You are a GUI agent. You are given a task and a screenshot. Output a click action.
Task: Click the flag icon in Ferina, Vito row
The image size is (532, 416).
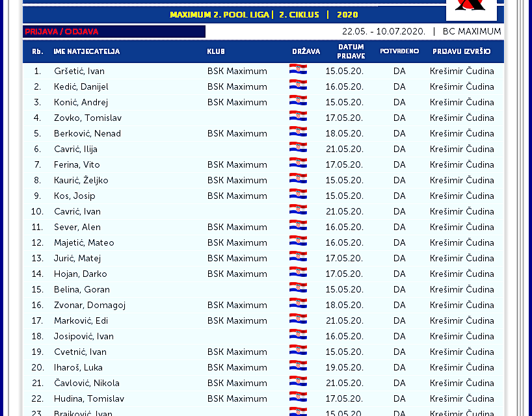pos(298,162)
